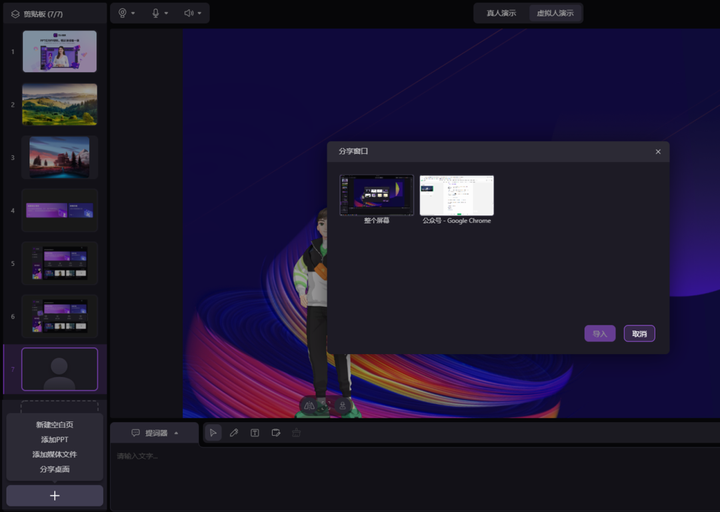
Task: Close the 分享窗口 dialog
Action: pyautogui.click(x=658, y=152)
